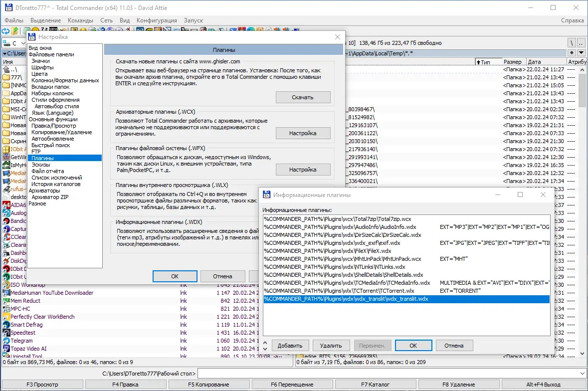Click the Perfectly Clear WorkBench icon

point(6,317)
